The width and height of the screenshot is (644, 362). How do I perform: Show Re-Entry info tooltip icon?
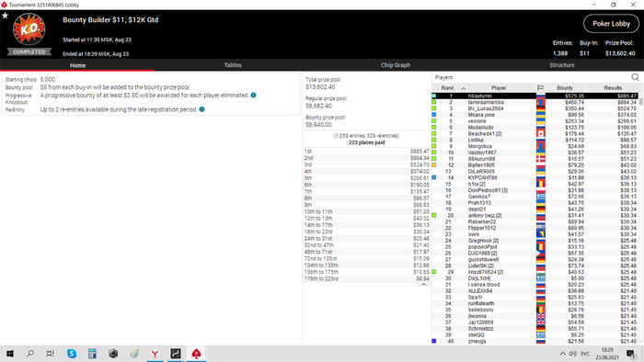(201, 109)
